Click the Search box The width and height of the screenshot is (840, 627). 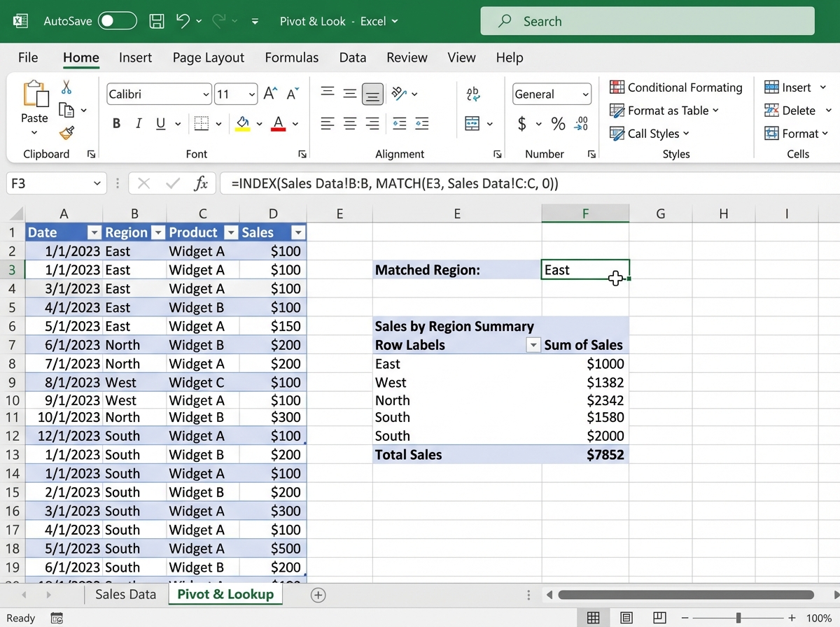click(x=647, y=21)
